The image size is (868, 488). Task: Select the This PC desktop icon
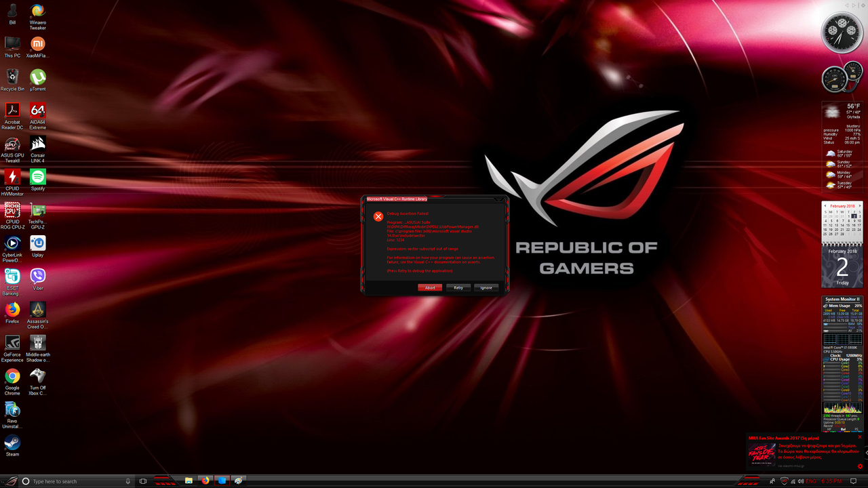(x=12, y=47)
